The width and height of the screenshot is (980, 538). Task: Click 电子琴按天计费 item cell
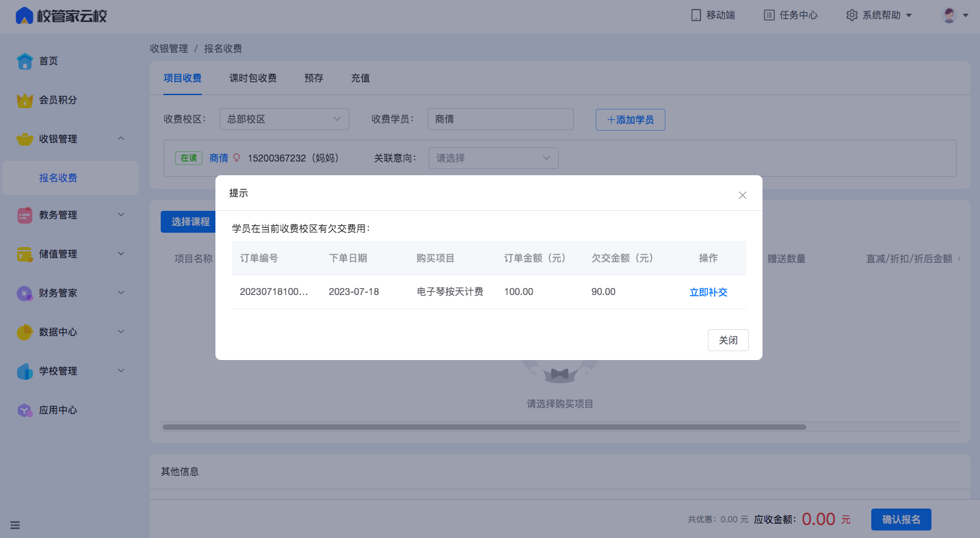[x=450, y=292]
